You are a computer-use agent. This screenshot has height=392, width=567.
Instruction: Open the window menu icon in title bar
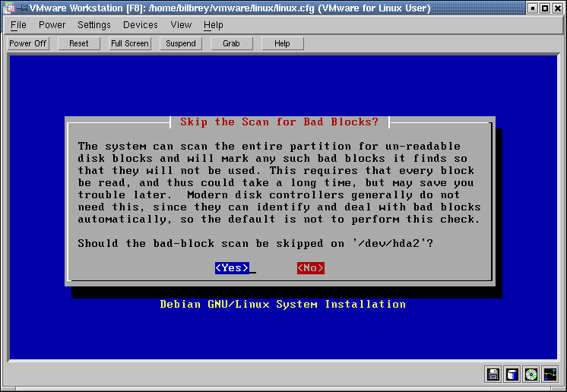[9, 8]
